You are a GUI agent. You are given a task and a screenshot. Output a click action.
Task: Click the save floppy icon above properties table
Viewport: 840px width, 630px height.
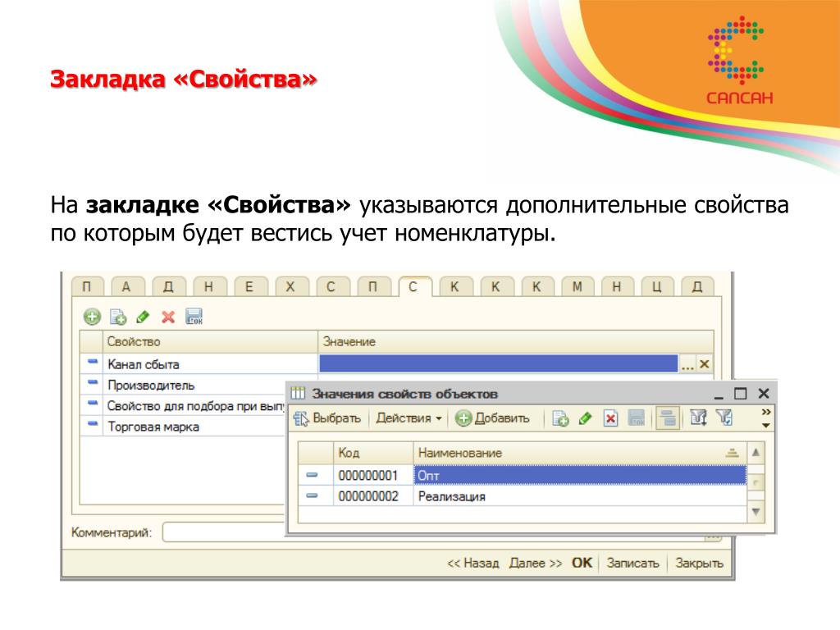[x=194, y=317]
